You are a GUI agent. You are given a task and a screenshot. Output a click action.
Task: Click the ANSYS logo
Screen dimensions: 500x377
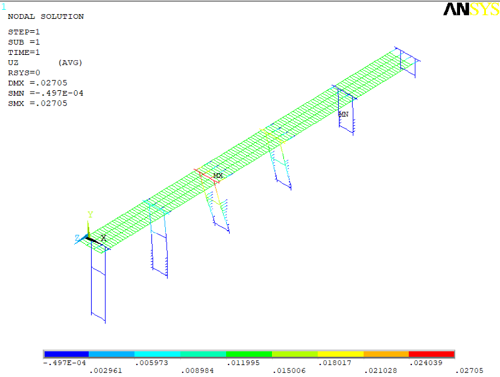click(x=471, y=9)
